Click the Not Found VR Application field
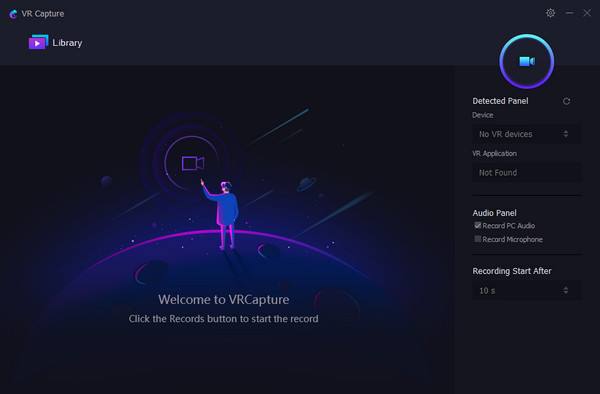The image size is (600, 394). click(x=526, y=173)
